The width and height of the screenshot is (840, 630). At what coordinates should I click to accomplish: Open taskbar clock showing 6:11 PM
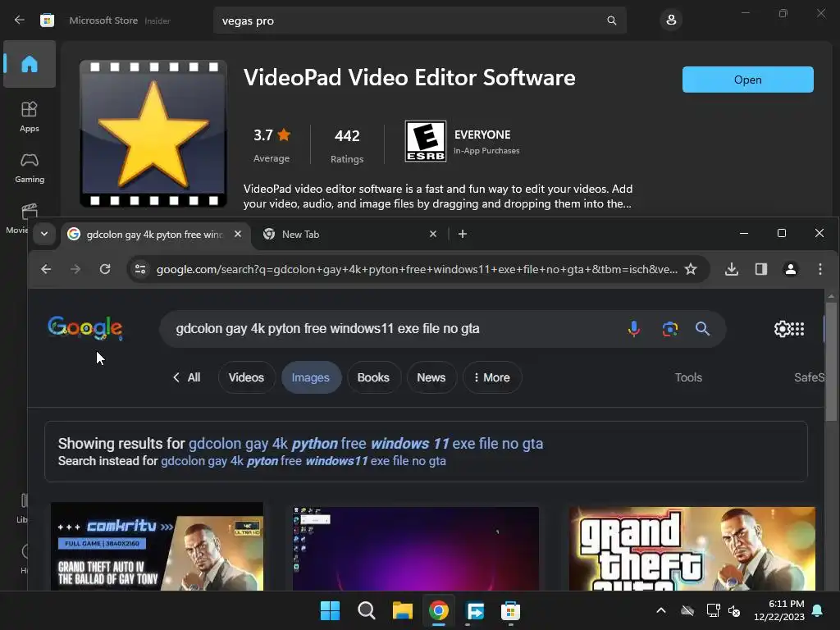coord(779,610)
